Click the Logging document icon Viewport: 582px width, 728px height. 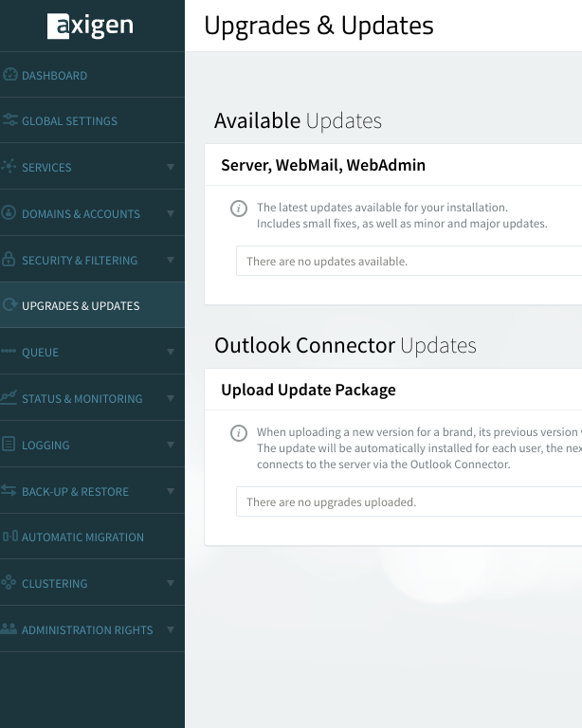point(9,444)
